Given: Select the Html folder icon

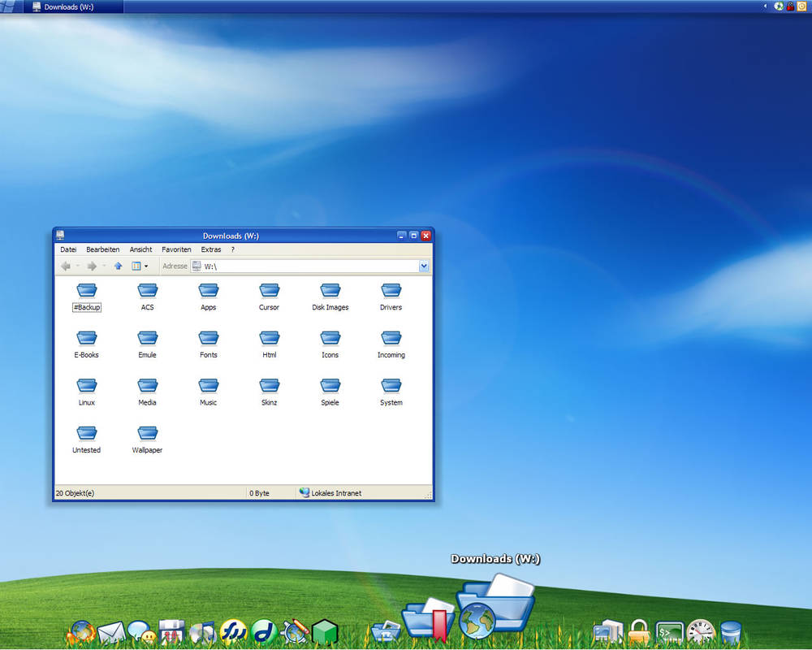Looking at the screenshot, I should [270, 338].
